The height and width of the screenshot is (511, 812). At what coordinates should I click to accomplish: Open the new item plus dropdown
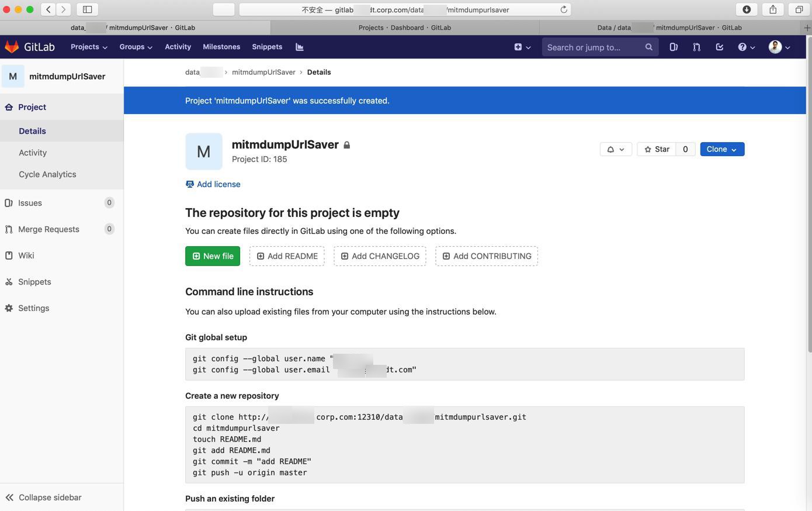[522, 47]
